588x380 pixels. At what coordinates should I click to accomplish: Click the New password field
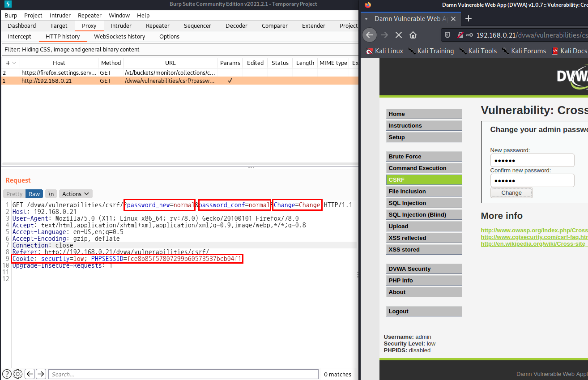[532, 160]
